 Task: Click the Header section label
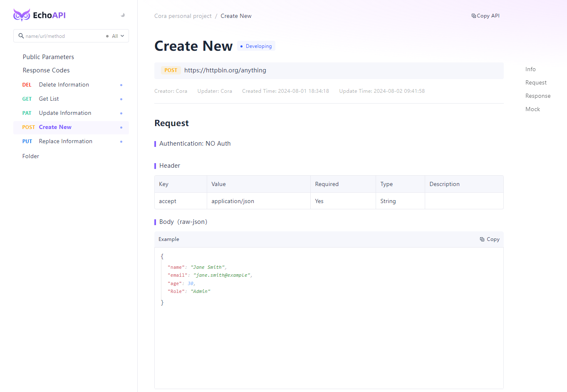pyautogui.click(x=170, y=166)
